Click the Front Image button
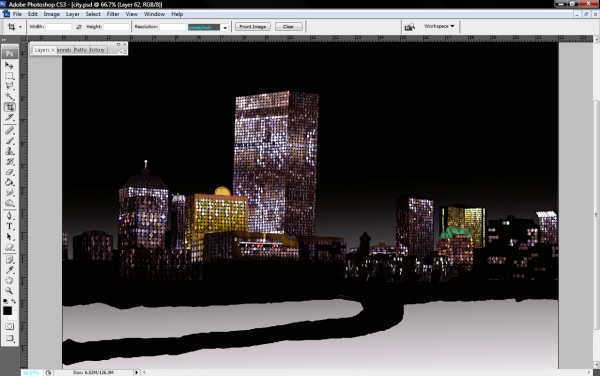Viewport: 600px width, 376px height. 253,26
